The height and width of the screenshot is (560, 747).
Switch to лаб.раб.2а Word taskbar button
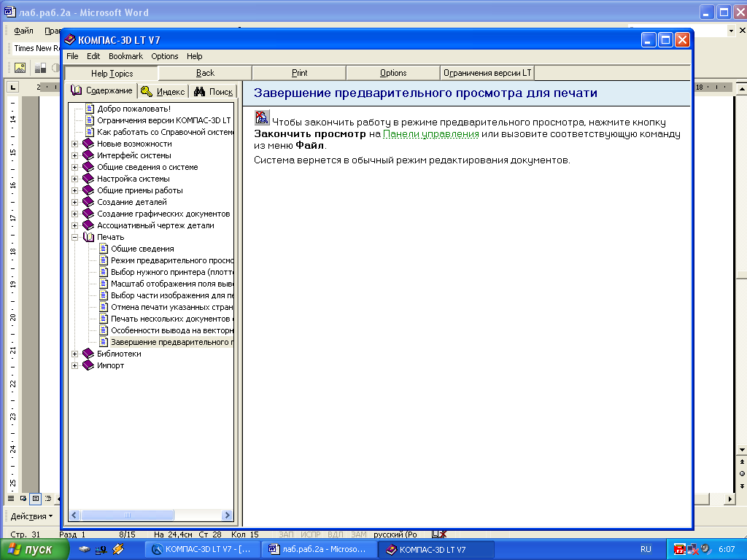(x=320, y=550)
